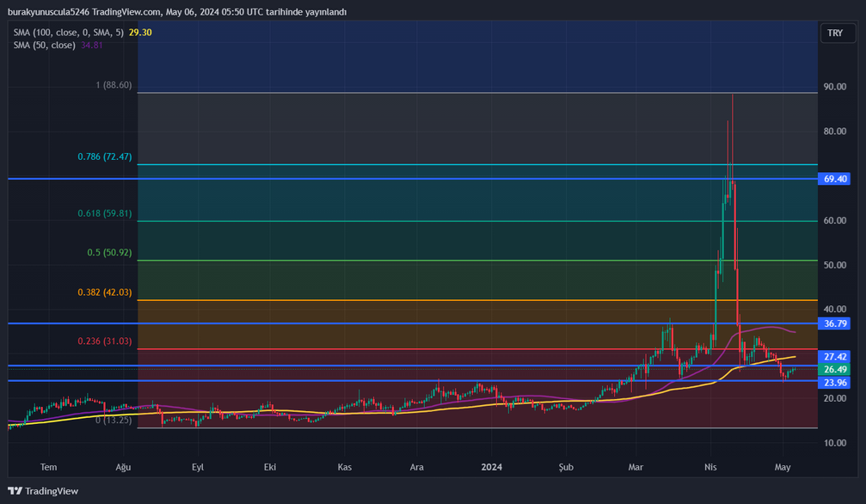Click the SMA 100 value 29.30
The width and height of the screenshot is (866, 504).
[x=140, y=33]
